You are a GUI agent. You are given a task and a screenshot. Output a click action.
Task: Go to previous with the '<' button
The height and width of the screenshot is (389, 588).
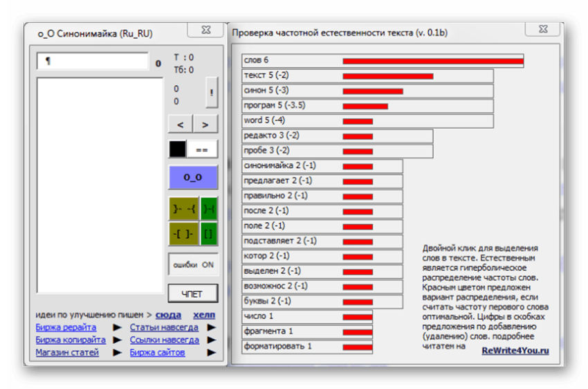point(181,125)
